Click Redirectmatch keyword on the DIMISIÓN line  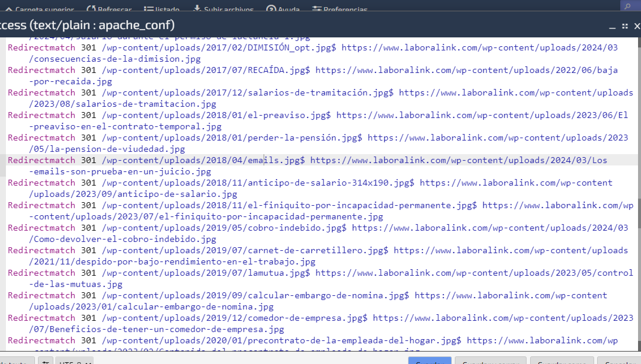(42, 48)
